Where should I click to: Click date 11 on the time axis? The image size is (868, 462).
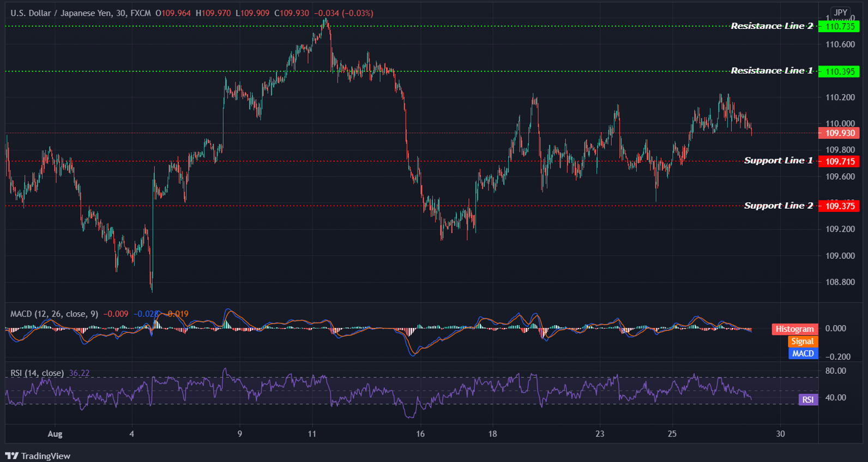click(312, 434)
